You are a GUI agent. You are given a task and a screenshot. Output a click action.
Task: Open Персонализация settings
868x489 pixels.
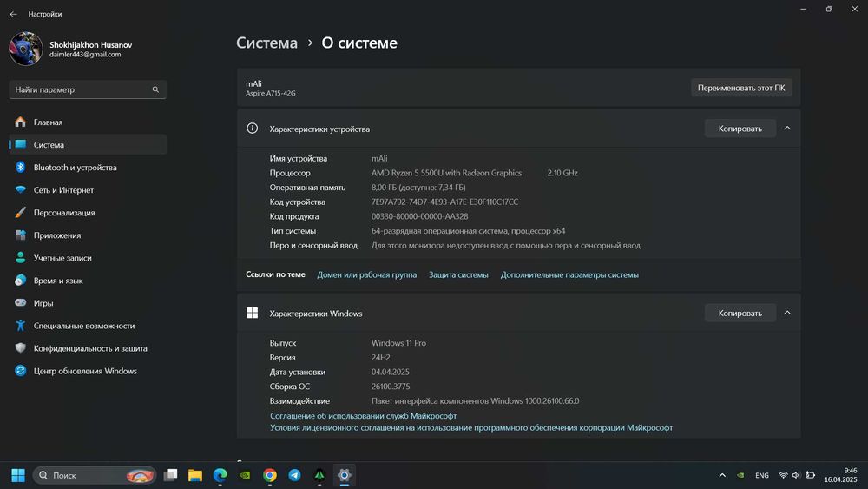pos(88,213)
